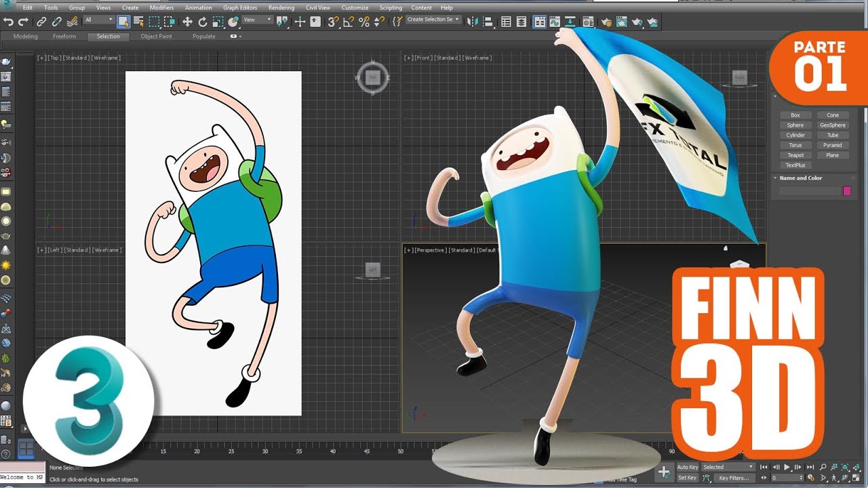Toggle Window/Crossing selection mode
Screen dimensions: 868x488
tap(170, 22)
